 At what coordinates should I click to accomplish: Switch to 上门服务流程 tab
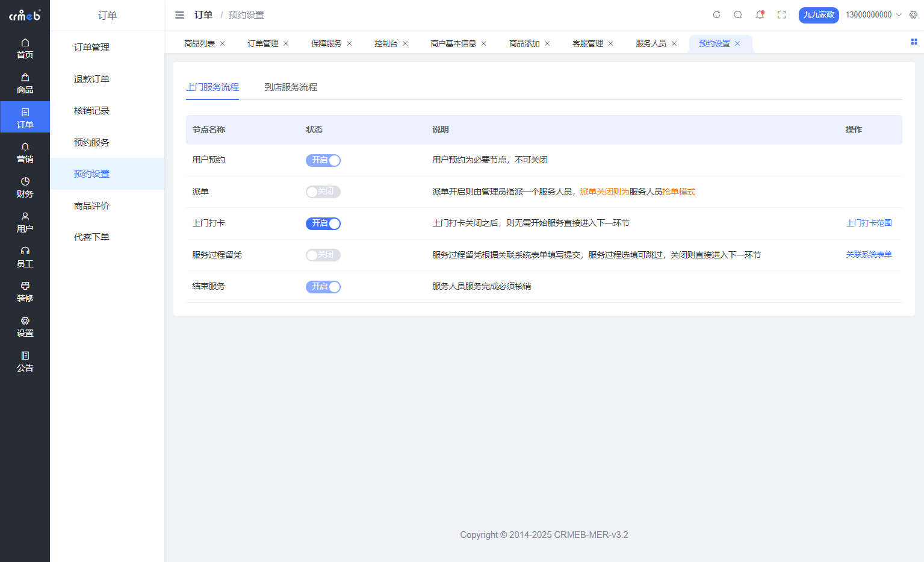tap(212, 87)
